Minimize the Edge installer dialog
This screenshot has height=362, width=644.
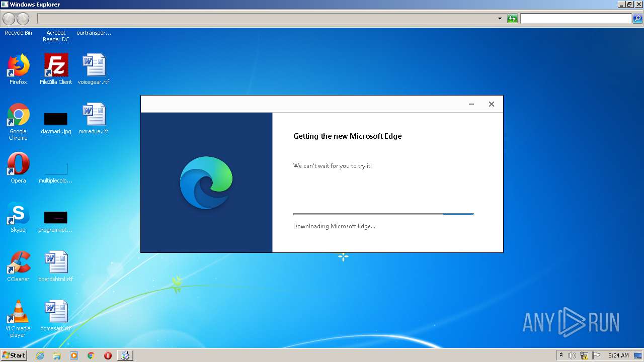pyautogui.click(x=471, y=104)
